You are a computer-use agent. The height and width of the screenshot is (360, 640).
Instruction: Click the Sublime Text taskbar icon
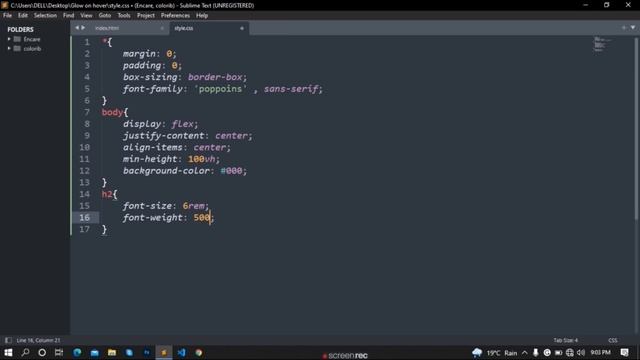(164, 352)
